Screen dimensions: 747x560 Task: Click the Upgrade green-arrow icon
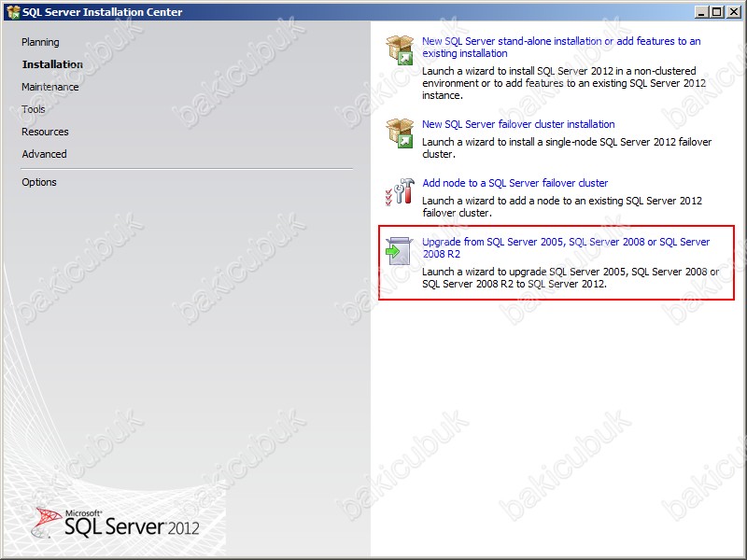coord(399,250)
